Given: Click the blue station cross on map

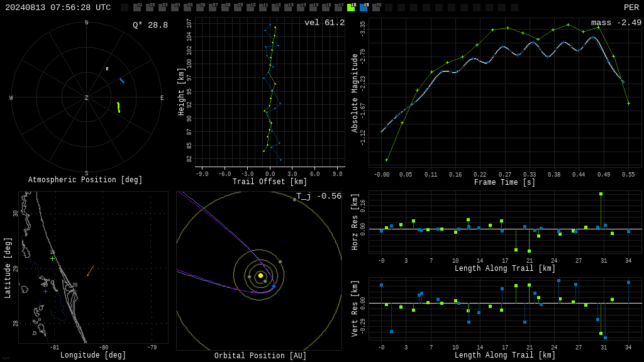Looking at the screenshot, I should click(x=45, y=292).
